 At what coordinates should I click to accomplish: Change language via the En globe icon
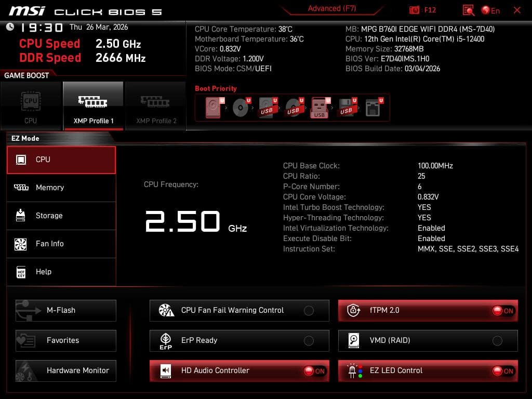490,10
